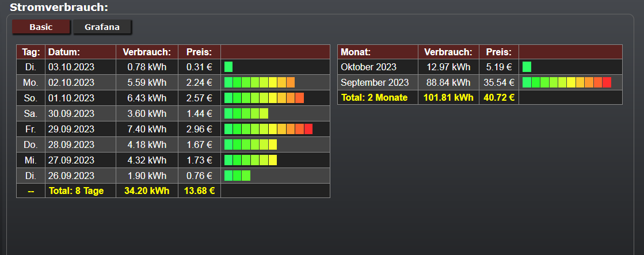Image resolution: width=644 pixels, height=255 pixels.
Task: Click the 7.40 kWh consumption value
Action: (x=147, y=129)
